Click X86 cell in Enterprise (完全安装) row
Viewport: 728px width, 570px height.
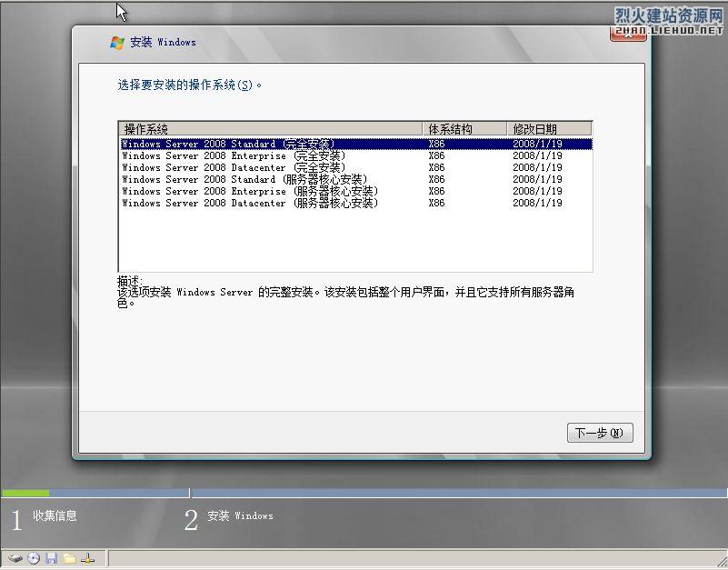[x=436, y=155]
